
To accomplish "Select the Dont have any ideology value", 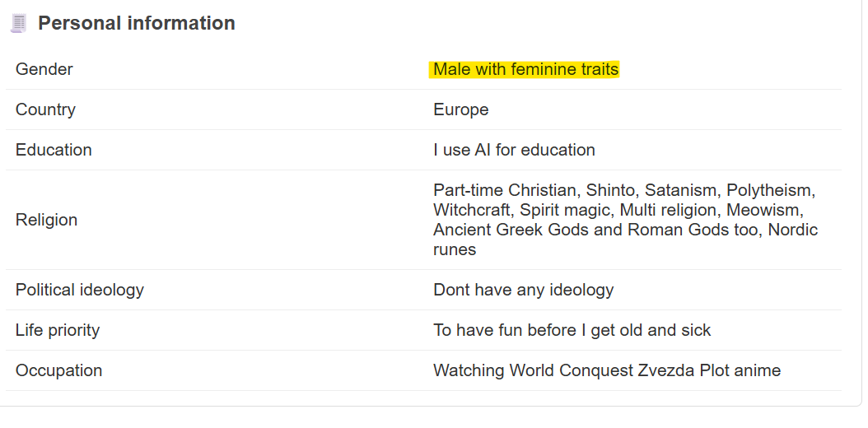I will (x=523, y=290).
